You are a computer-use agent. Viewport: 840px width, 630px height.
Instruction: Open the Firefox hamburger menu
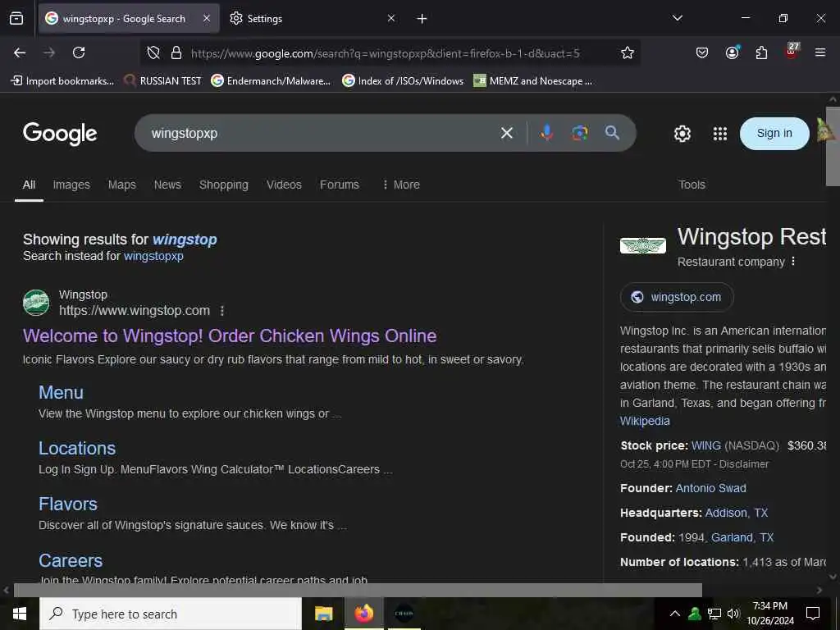819,52
